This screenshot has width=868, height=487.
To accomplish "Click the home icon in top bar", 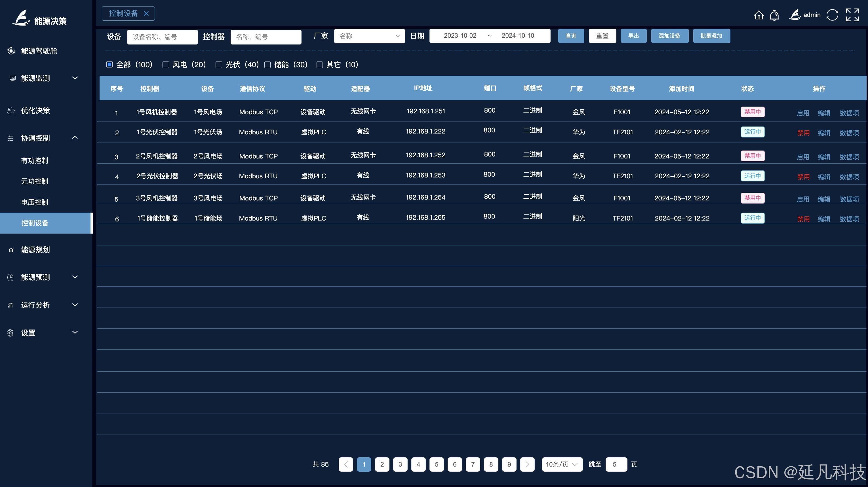I will point(759,15).
